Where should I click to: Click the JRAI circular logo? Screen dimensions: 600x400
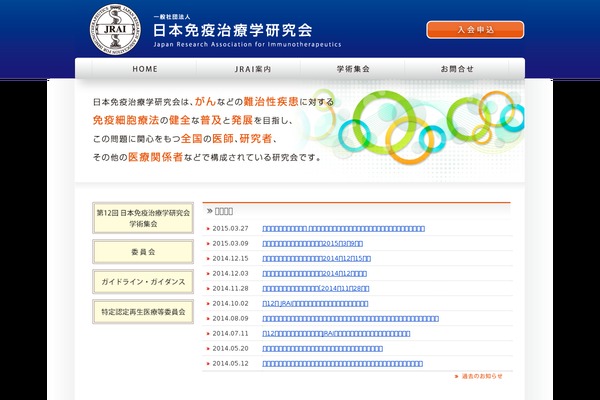(115, 29)
